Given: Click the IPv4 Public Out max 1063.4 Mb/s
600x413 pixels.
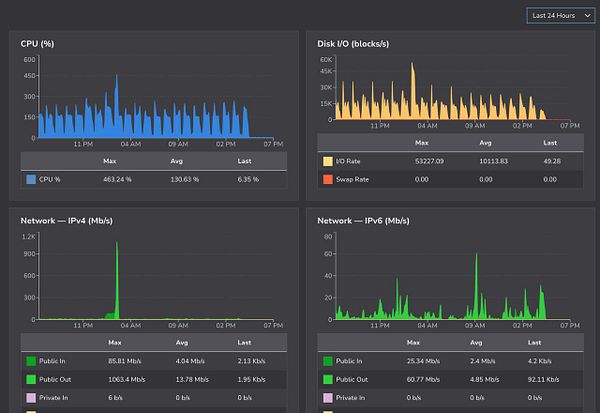Looking at the screenshot, I should (127, 379).
